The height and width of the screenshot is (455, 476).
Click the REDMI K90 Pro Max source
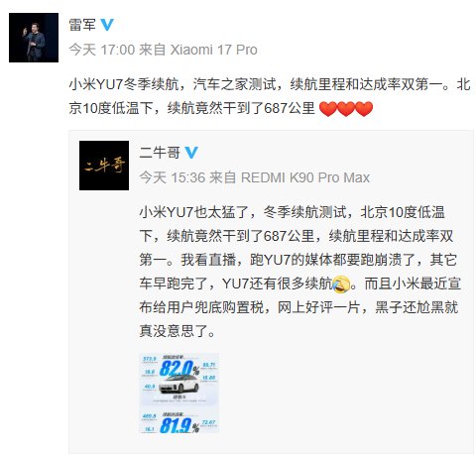coord(305,177)
